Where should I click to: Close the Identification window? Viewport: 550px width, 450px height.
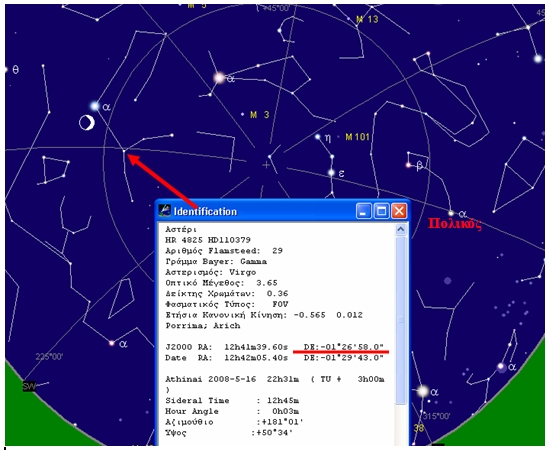point(399,211)
